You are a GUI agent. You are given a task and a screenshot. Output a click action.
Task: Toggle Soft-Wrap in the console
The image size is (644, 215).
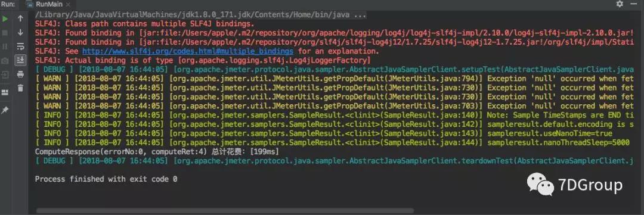coord(20,46)
